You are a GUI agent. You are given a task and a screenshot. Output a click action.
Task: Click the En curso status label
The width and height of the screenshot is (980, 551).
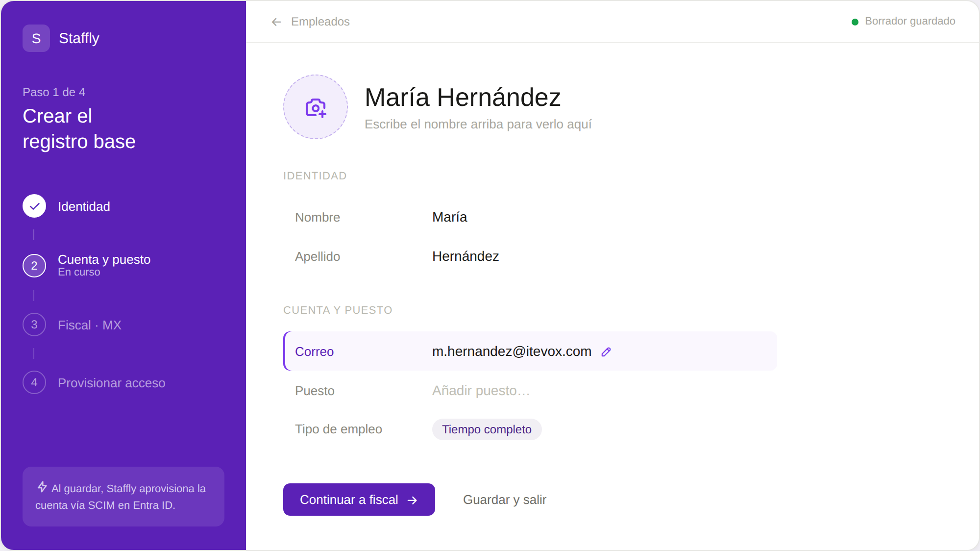(79, 272)
